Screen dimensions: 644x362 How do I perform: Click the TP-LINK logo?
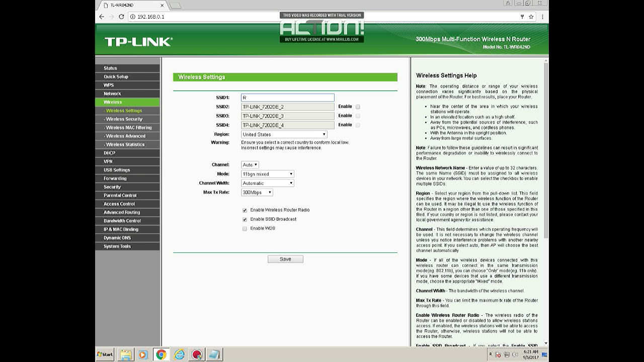pos(138,42)
